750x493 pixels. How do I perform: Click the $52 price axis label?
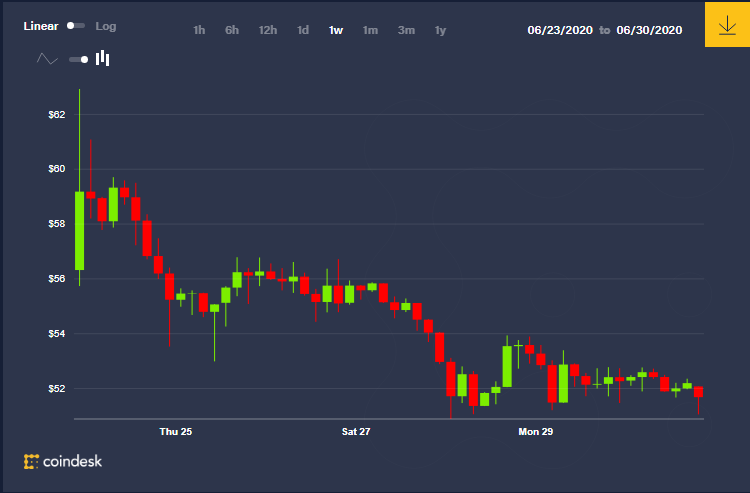pos(56,389)
